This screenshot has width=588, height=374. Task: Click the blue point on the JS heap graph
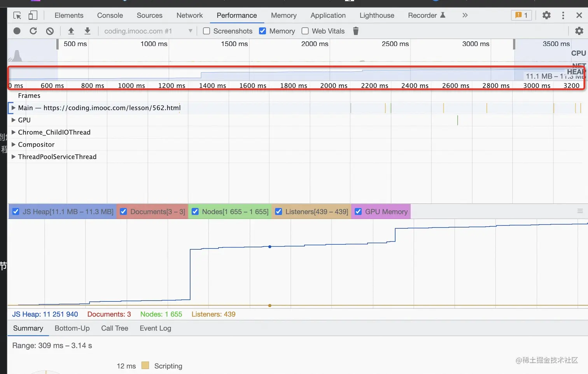pos(270,247)
